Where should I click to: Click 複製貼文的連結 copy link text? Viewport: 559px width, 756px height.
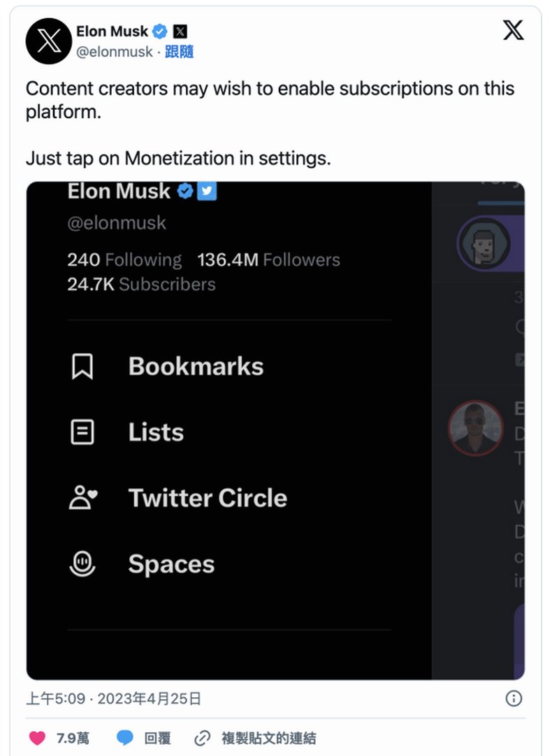coord(268,738)
